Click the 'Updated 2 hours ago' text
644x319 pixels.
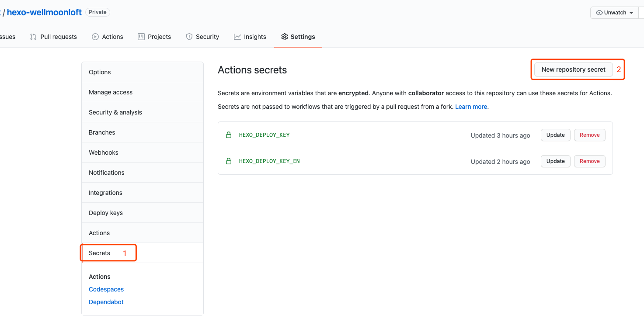pos(500,162)
